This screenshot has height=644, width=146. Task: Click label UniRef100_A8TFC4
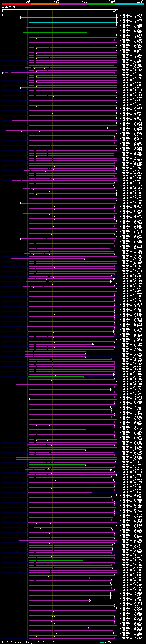[x=131, y=42]
